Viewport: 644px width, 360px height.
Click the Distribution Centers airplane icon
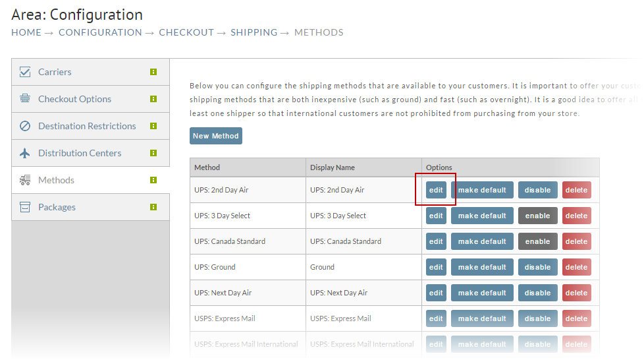pyautogui.click(x=25, y=153)
